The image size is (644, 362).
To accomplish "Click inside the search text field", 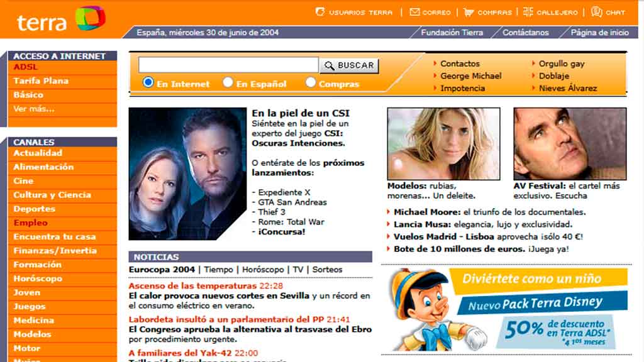I will [x=228, y=65].
